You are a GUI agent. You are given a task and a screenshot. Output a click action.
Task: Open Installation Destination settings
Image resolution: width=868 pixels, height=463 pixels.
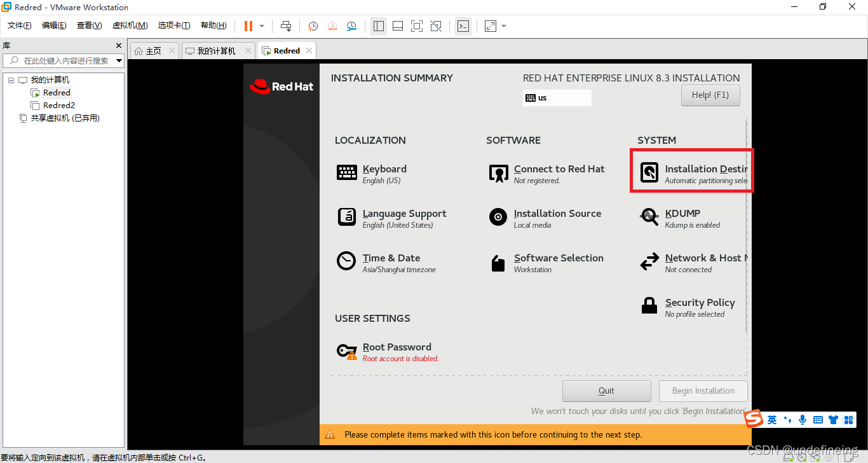(693, 173)
